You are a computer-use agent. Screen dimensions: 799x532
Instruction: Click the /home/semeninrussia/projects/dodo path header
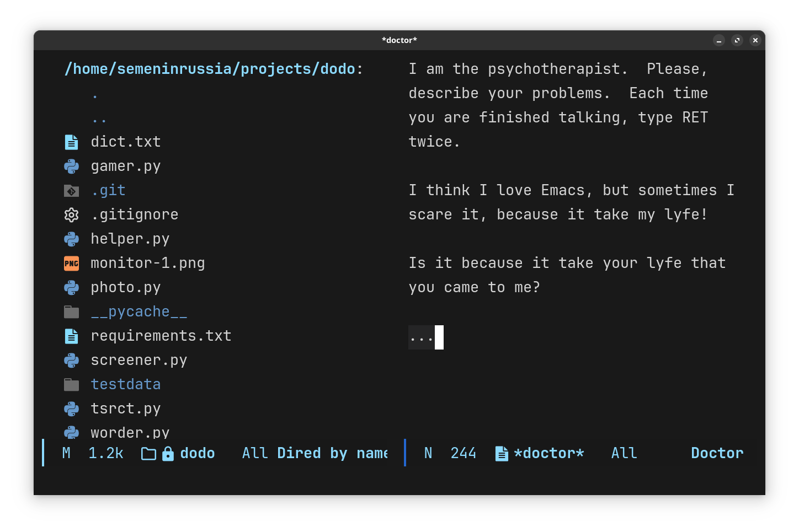pyautogui.click(x=210, y=69)
